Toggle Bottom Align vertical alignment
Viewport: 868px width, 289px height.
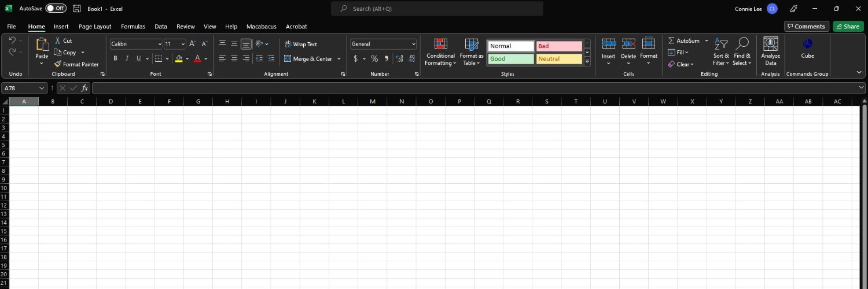point(247,44)
